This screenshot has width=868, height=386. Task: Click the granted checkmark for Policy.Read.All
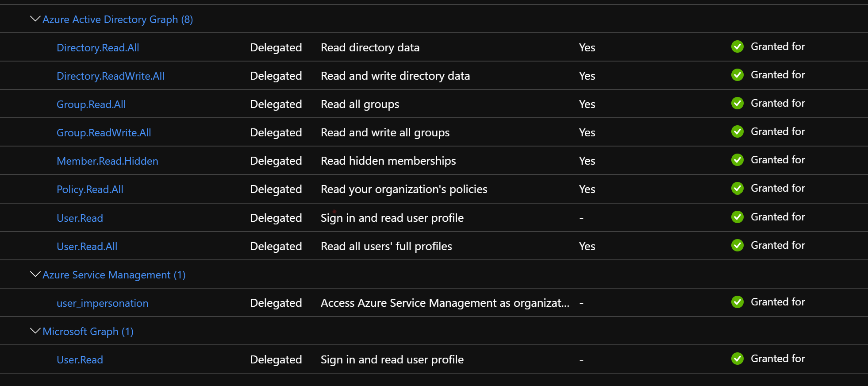[x=737, y=188]
